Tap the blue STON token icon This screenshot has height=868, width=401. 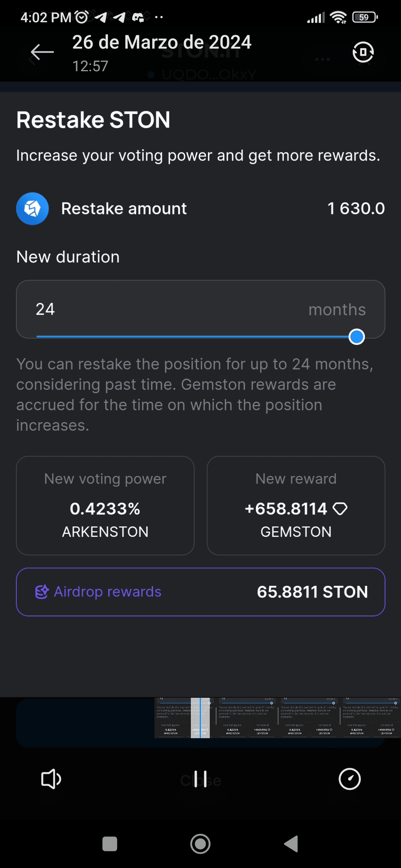point(33,208)
